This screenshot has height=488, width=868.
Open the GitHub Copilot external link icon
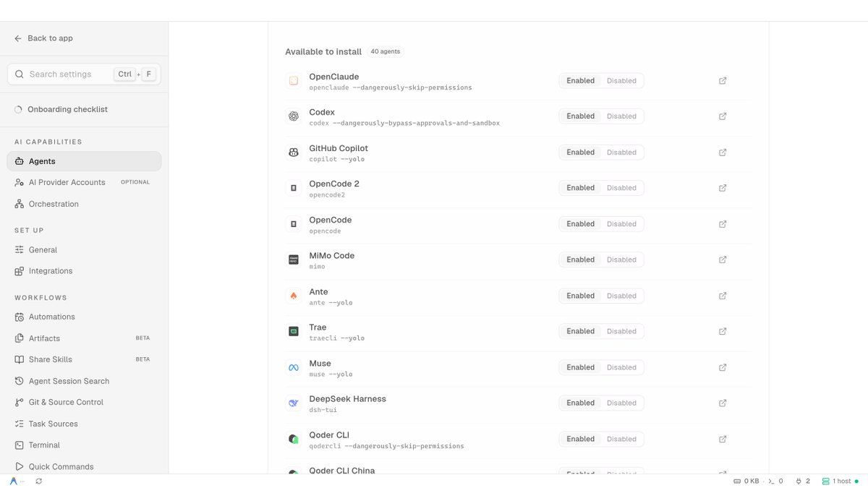(x=723, y=153)
